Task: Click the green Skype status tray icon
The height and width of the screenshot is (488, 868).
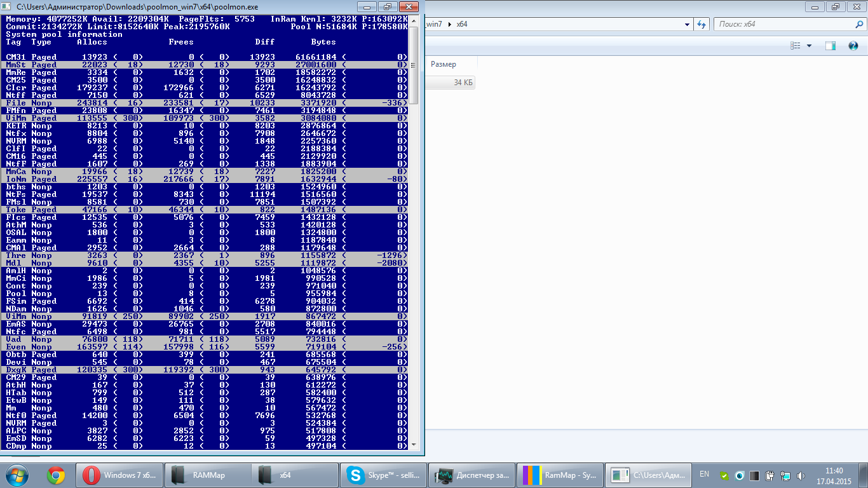Action: click(724, 475)
